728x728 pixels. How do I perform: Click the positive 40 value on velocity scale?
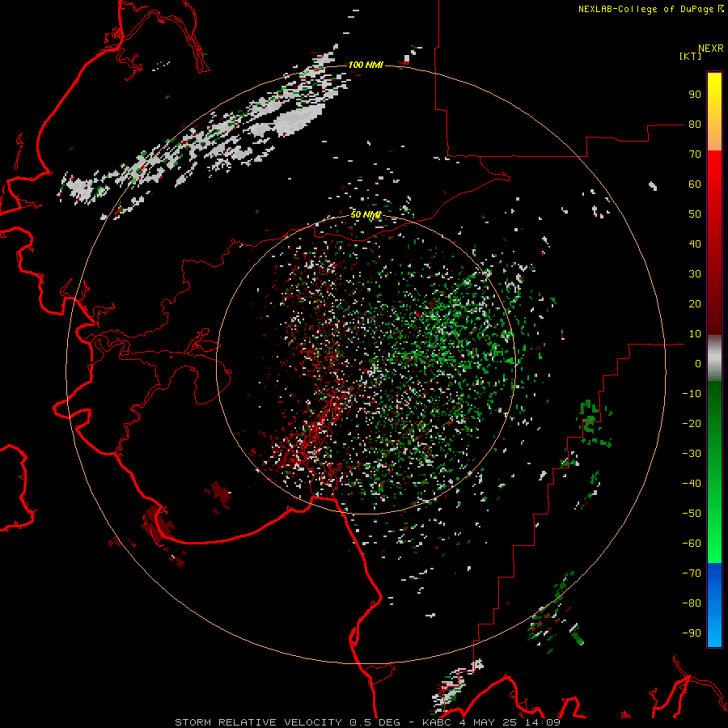pyautogui.click(x=695, y=244)
